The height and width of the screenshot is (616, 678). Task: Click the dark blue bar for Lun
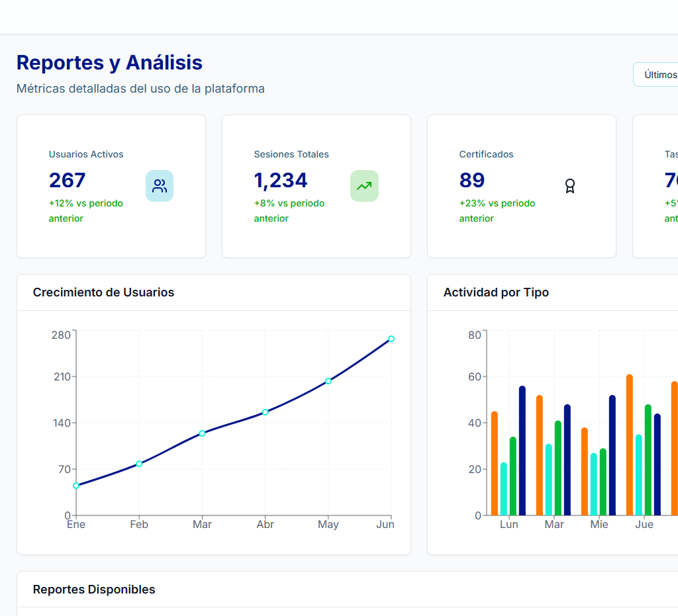522,451
